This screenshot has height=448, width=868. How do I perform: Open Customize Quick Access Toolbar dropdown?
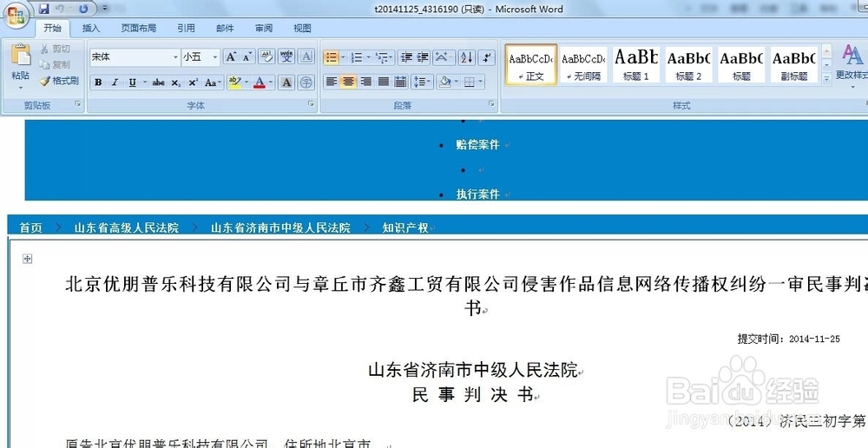coord(105,9)
